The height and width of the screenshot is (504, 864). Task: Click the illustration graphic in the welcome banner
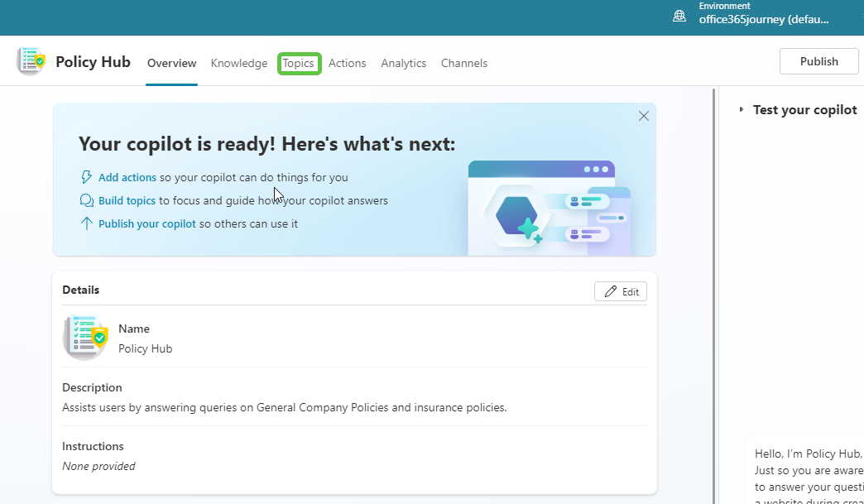coord(541,207)
